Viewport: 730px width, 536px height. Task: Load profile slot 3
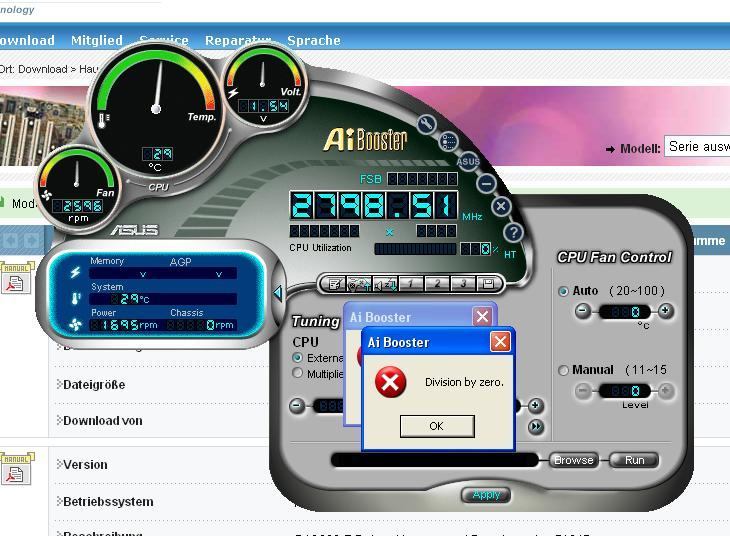click(462, 284)
